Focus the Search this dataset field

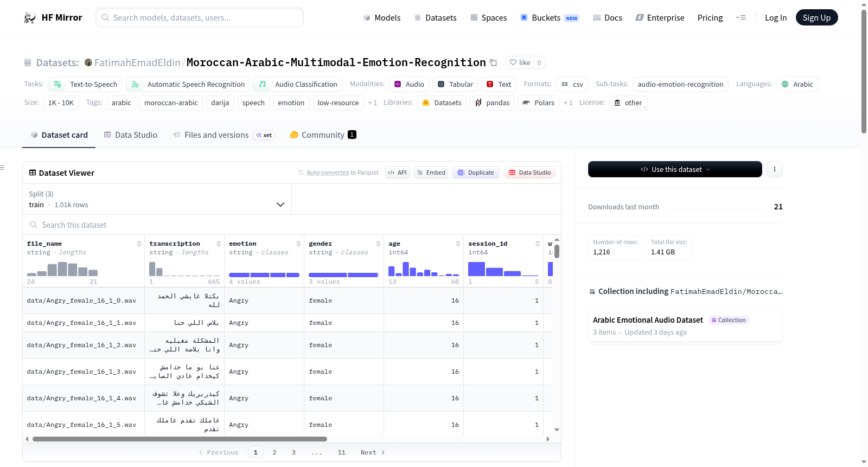click(x=292, y=225)
